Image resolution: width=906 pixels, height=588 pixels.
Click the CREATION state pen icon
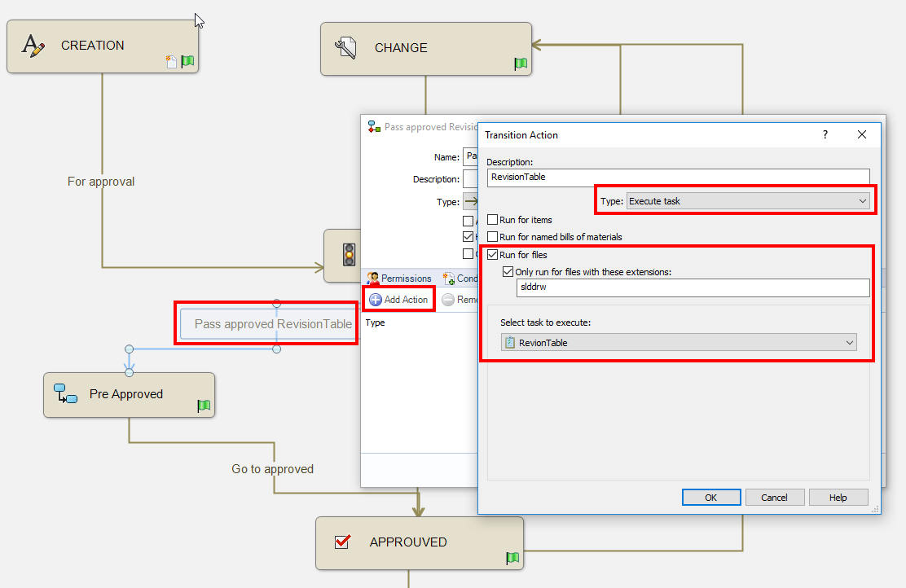33,46
